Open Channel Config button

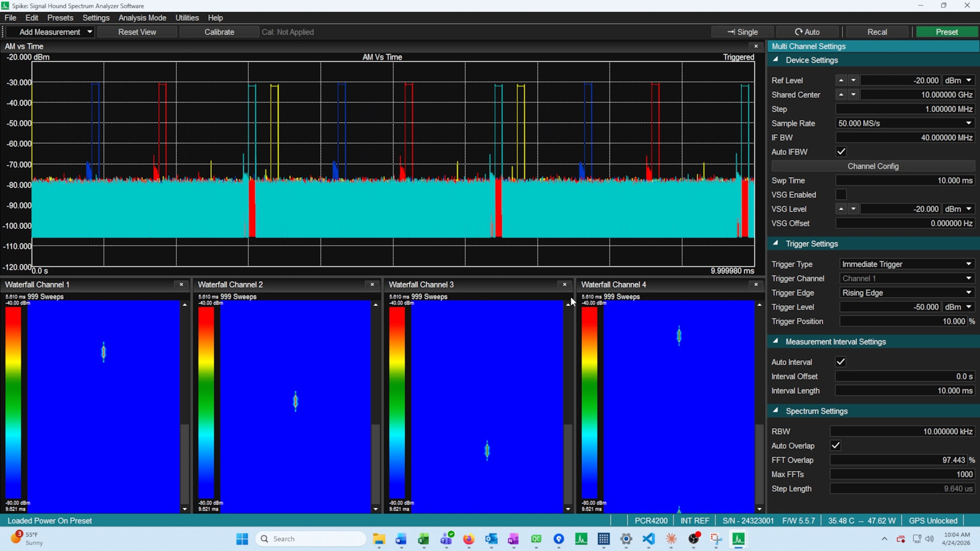point(873,166)
